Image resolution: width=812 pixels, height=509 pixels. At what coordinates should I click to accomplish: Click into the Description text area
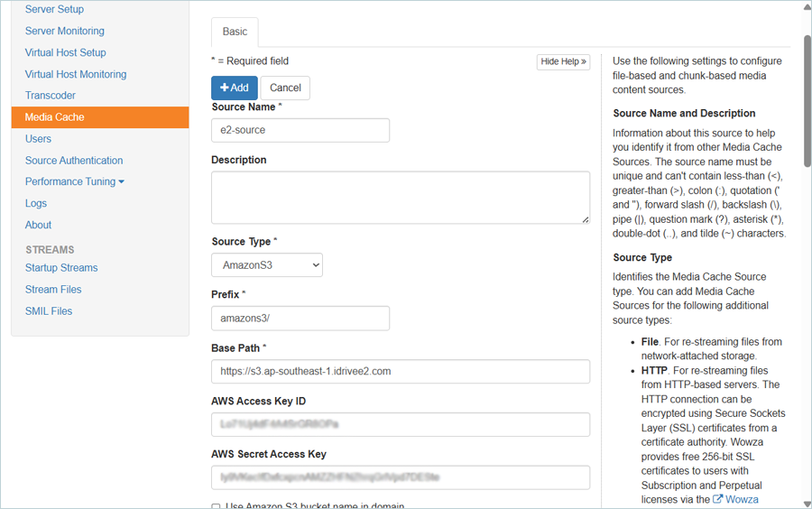401,198
